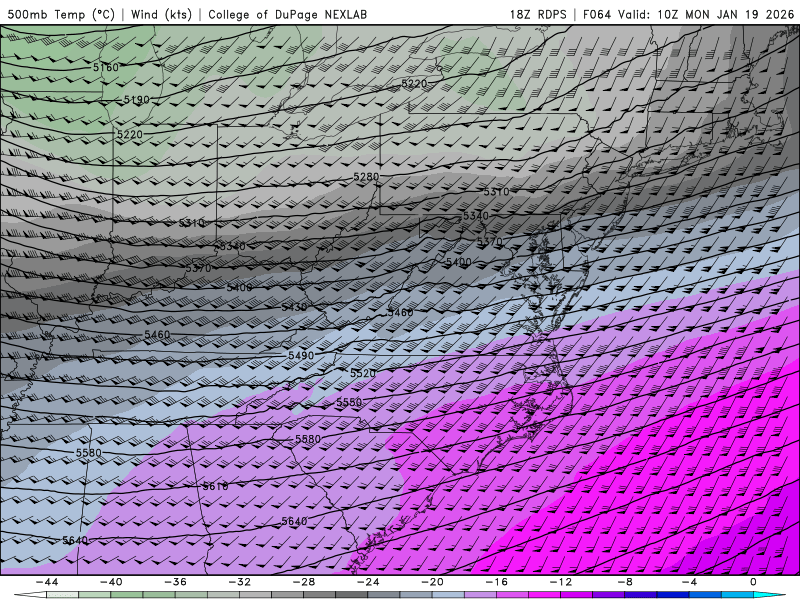Select the 5610 contour label
The width and height of the screenshot is (800, 600).
tap(215, 486)
